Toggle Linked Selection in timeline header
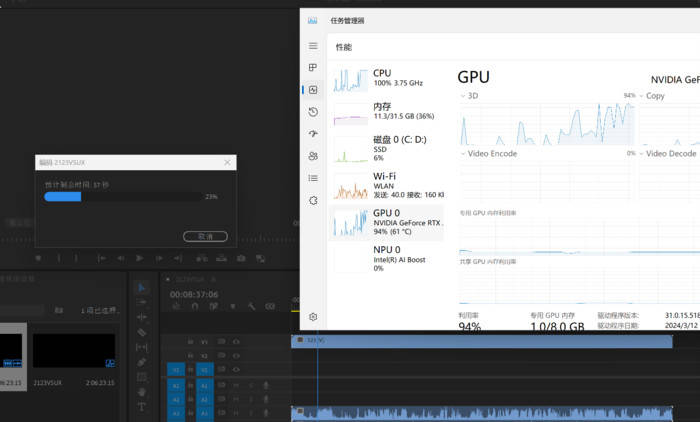This screenshot has height=422, width=700. (x=214, y=306)
